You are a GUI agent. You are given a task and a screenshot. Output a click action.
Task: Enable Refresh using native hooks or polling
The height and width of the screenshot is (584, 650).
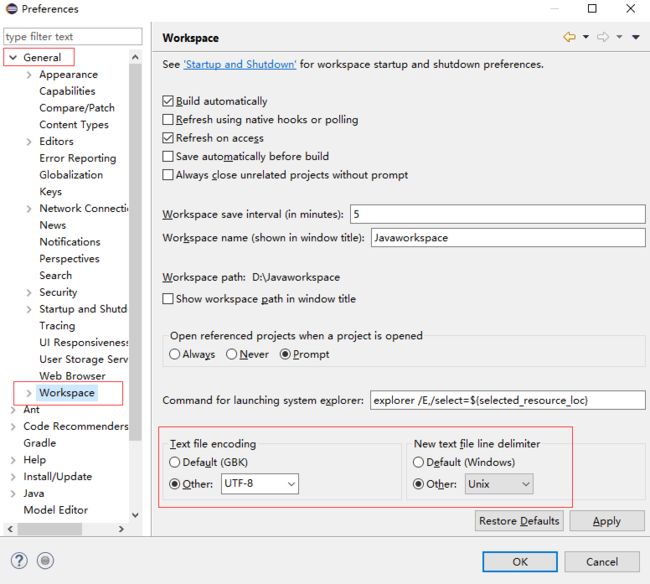168,119
